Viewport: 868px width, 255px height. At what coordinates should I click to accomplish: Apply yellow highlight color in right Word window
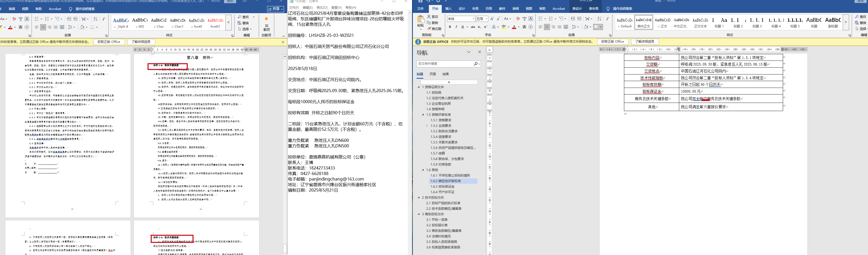point(504,27)
